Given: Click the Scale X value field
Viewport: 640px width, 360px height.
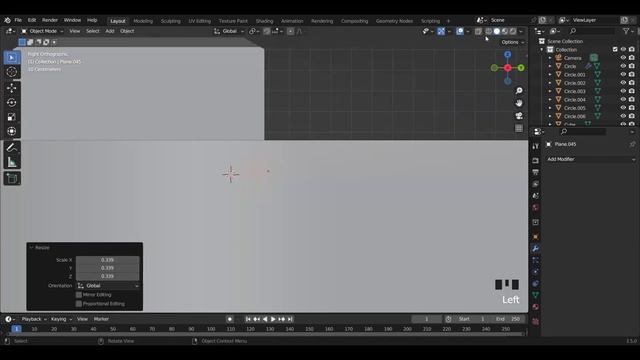Looking at the screenshot, I should click(108, 260).
